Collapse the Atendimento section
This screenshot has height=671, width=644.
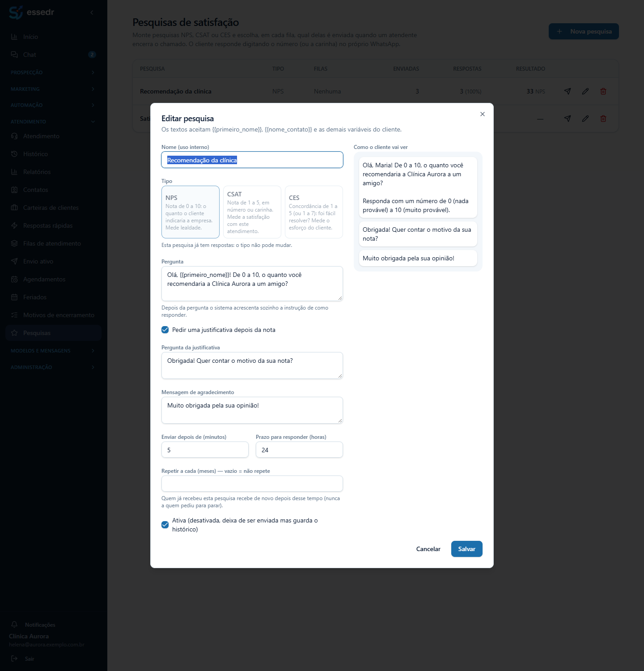54,122
